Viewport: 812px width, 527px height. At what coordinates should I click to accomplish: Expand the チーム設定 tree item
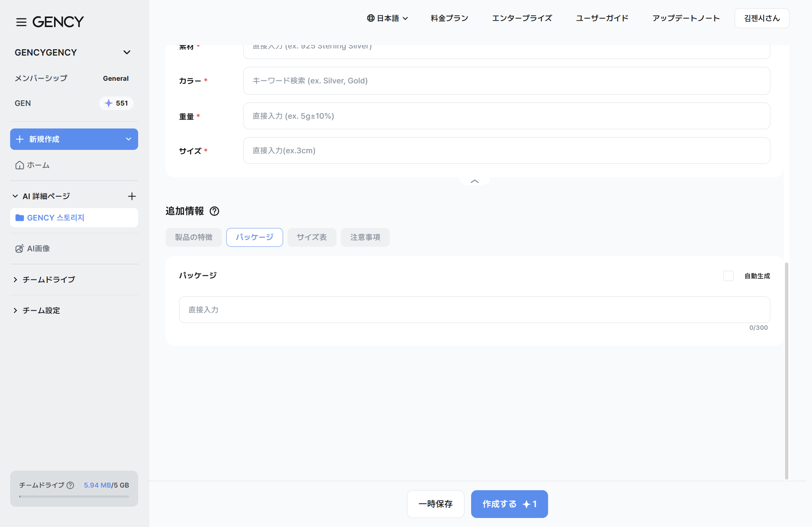(x=15, y=310)
